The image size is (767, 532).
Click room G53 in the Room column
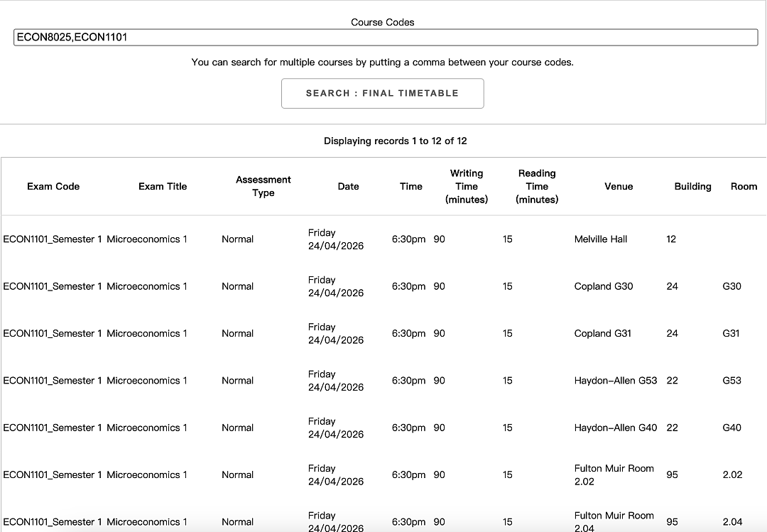tap(731, 381)
